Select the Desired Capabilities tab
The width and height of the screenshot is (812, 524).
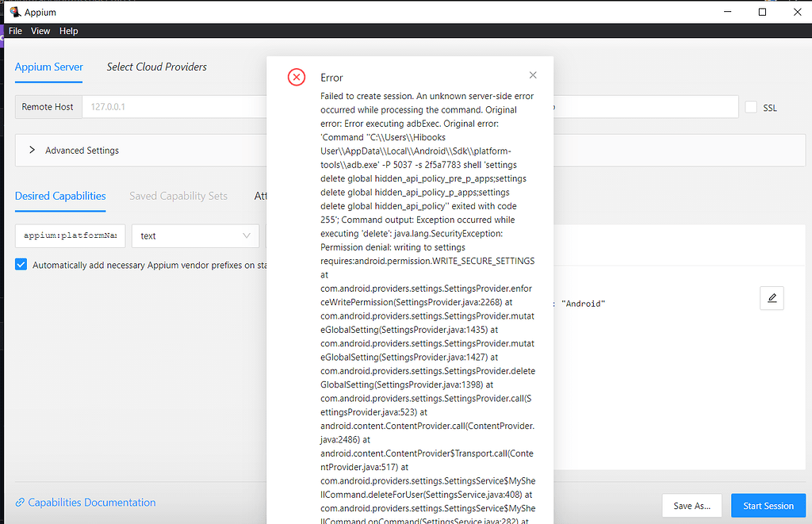click(x=60, y=196)
